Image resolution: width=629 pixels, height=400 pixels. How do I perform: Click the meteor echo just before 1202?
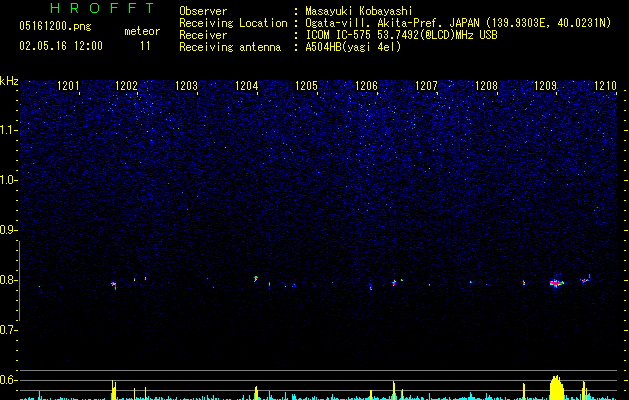pyautogui.click(x=114, y=285)
